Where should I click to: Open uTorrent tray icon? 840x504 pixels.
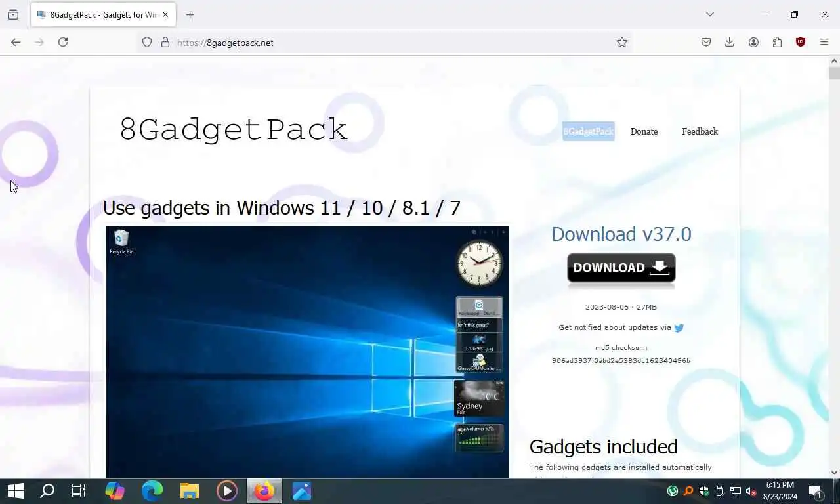coord(673,491)
